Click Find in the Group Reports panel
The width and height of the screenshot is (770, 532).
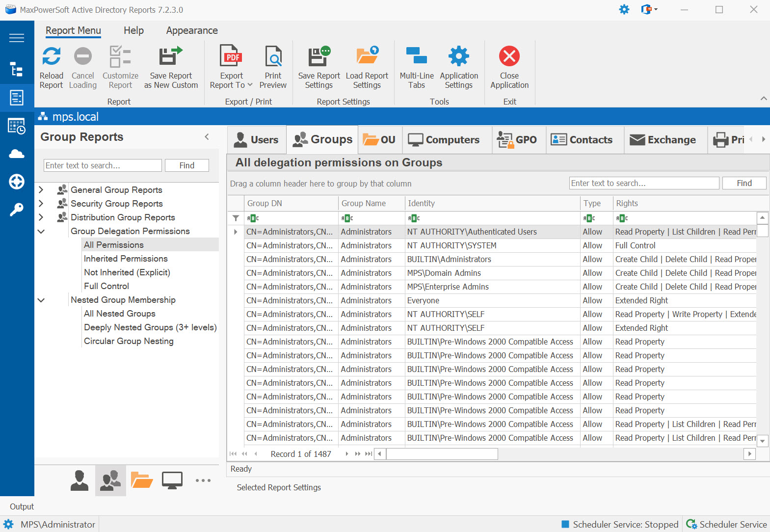click(x=186, y=165)
